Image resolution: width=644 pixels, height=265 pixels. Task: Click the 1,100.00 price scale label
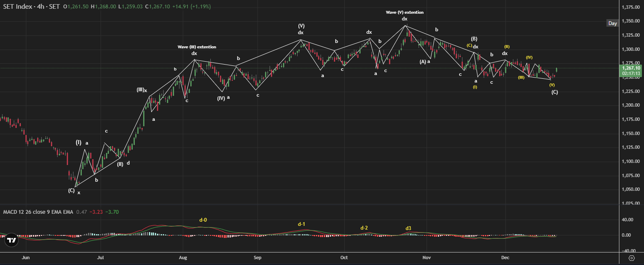click(631, 162)
